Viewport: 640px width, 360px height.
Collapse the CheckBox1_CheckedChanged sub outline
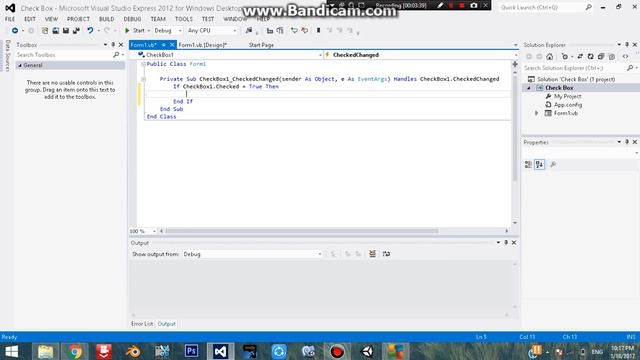pyautogui.click(x=143, y=79)
